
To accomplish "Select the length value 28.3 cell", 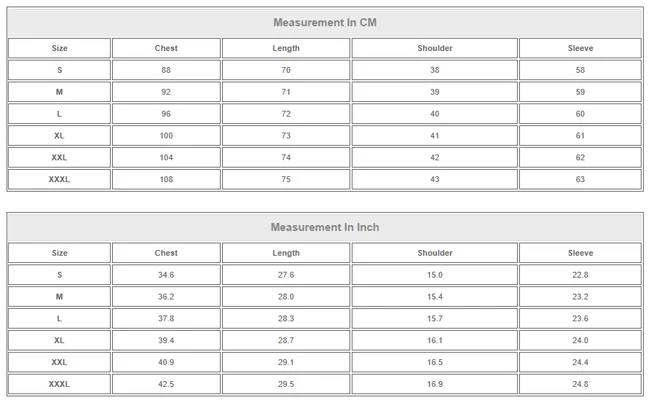I will pos(285,319).
